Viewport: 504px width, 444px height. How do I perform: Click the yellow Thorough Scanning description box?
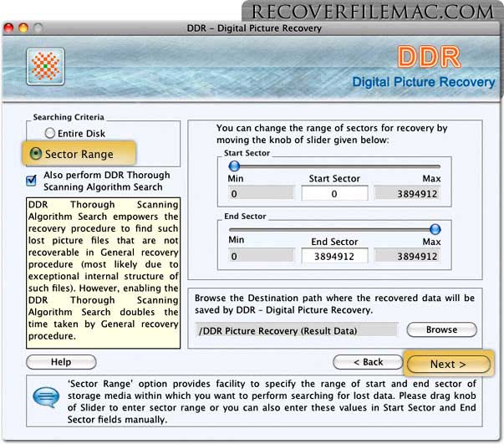[x=103, y=273]
